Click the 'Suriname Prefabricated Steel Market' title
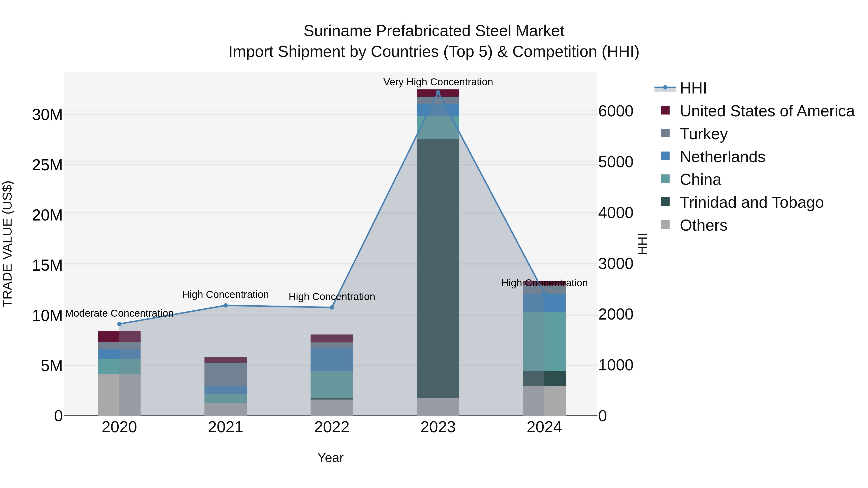Screen dimensions: 868x488 point(434,31)
